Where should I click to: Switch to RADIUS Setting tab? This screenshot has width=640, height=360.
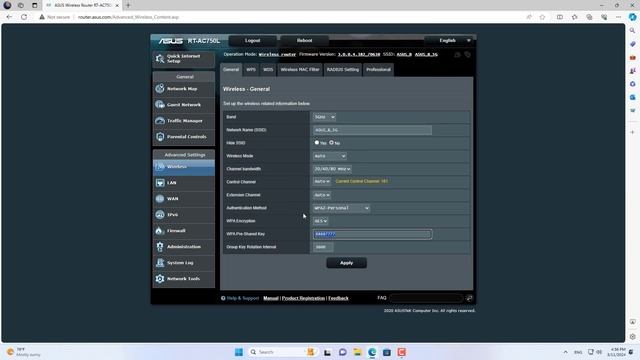[342, 70]
